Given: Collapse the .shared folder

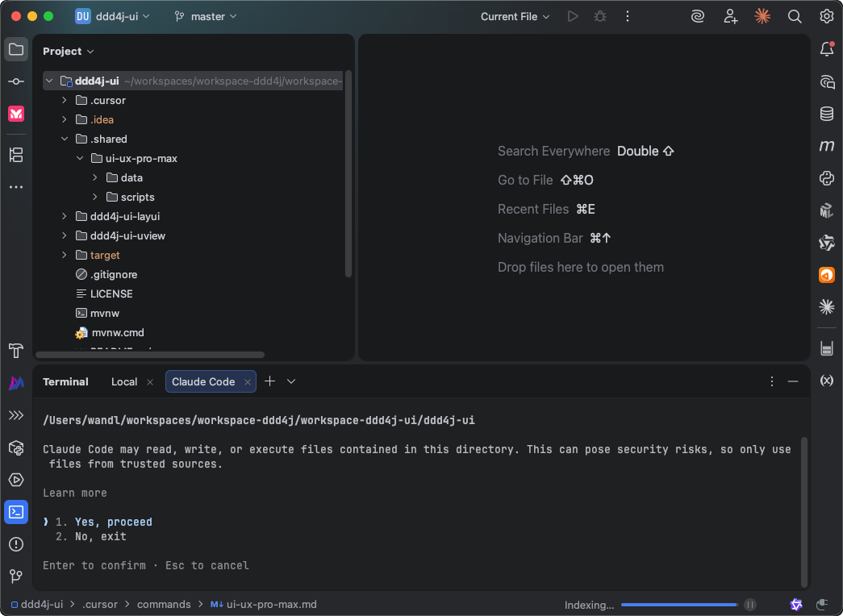Looking at the screenshot, I should coord(65,139).
